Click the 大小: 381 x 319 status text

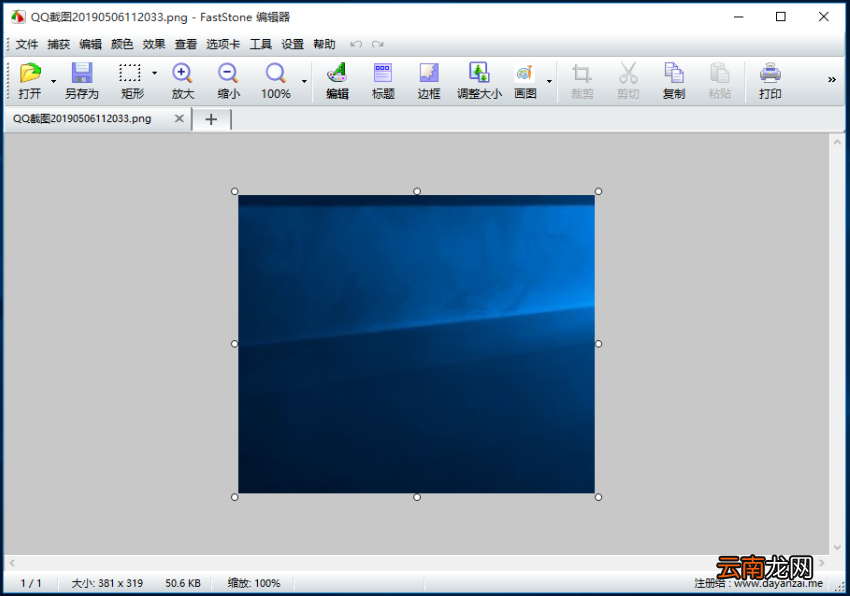click(x=107, y=584)
